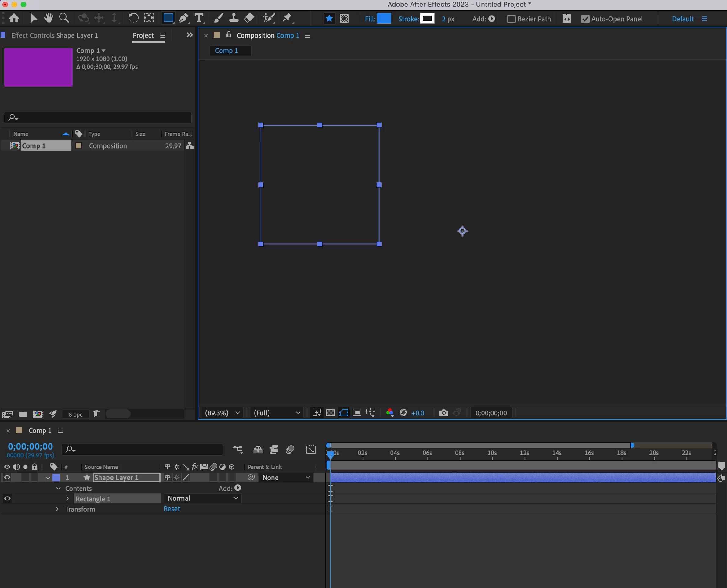Open the Normal blend mode dropdown
727x588 pixels.
click(x=202, y=498)
